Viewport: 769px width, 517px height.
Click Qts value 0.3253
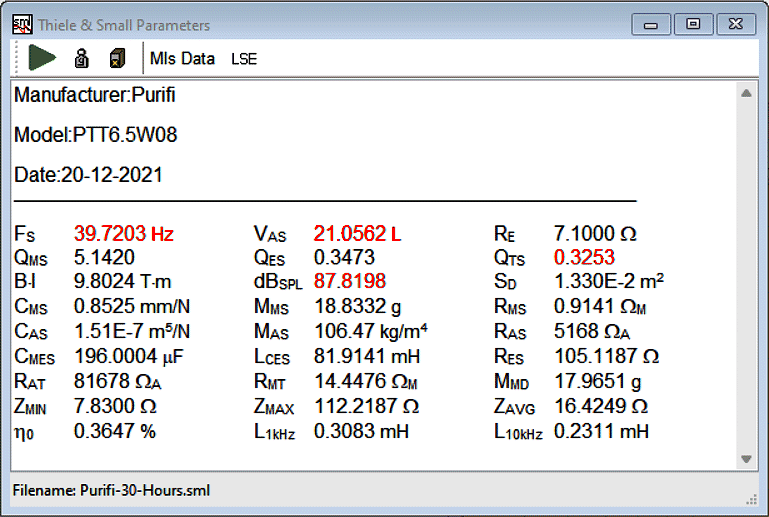584,258
